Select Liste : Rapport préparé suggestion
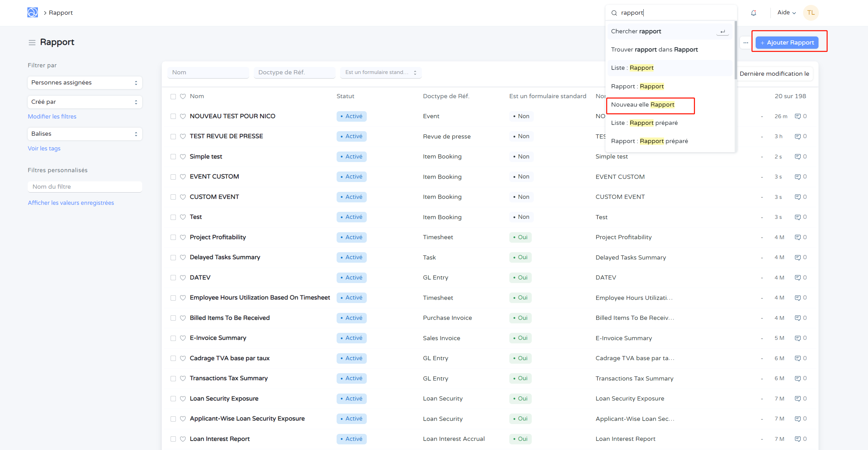 [x=644, y=123]
